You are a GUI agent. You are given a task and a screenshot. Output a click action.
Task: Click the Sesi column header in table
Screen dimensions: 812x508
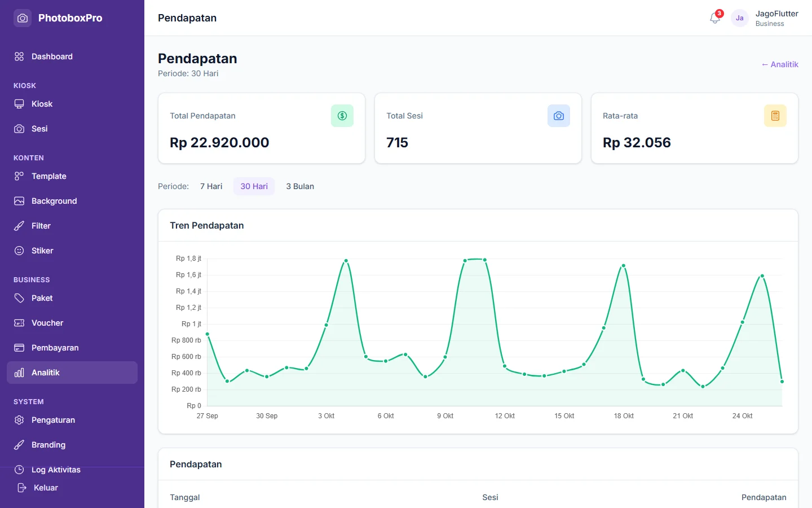click(490, 497)
